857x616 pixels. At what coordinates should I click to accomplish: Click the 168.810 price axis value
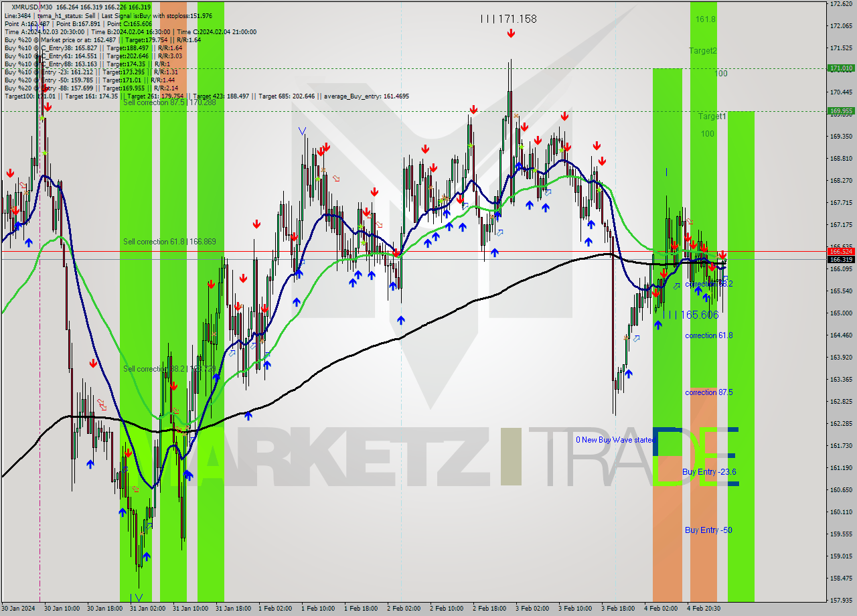point(841,159)
